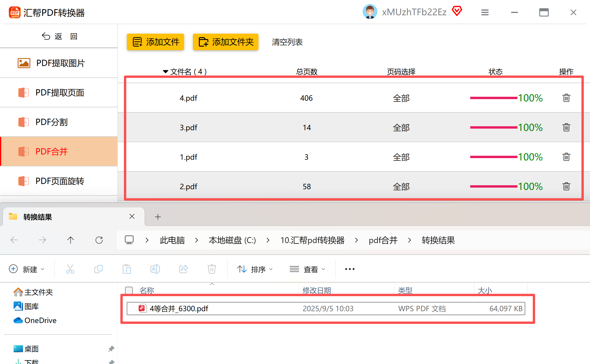The width and height of the screenshot is (590, 364).
Task: Toggle file name sort triangle 文件名
Action: coord(165,72)
